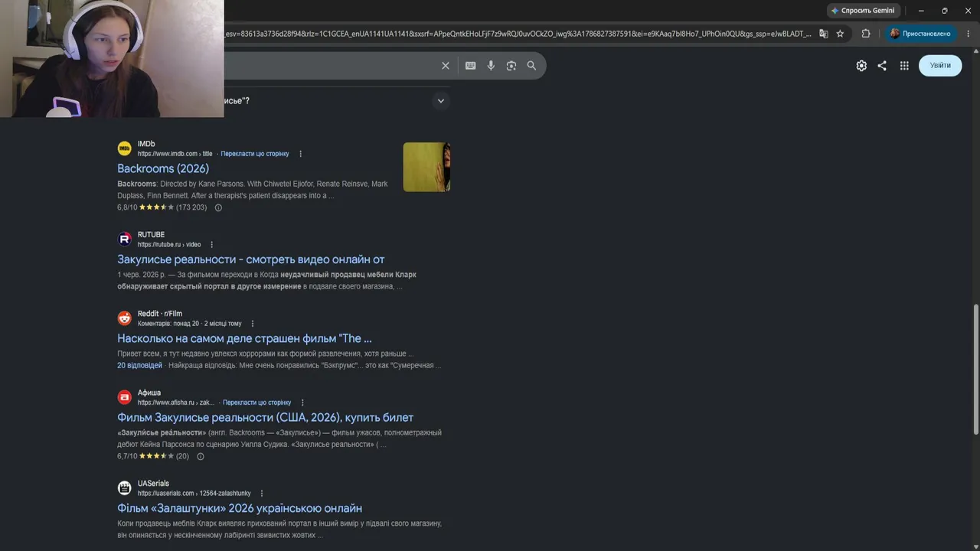This screenshot has height=551, width=980.
Task: Bookmark this page with the star icon
Action: [840, 34]
